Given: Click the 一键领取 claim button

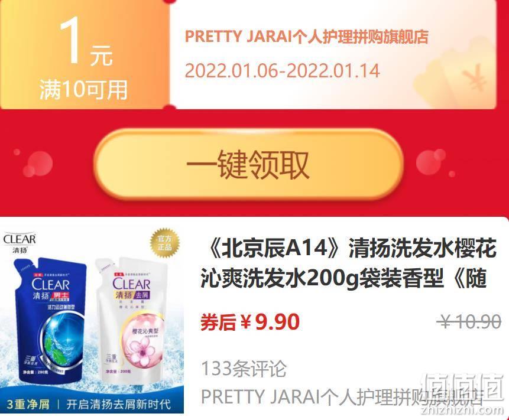Looking at the screenshot, I should coord(249,165).
